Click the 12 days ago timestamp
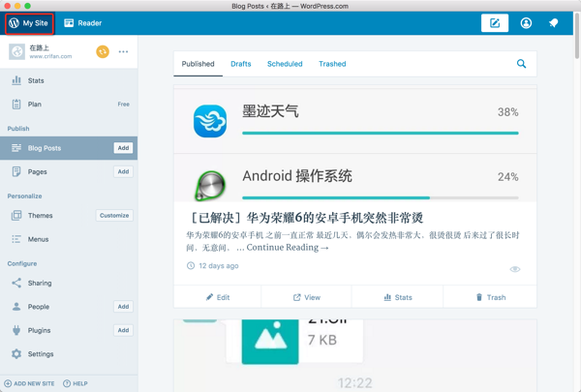 [x=213, y=265]
